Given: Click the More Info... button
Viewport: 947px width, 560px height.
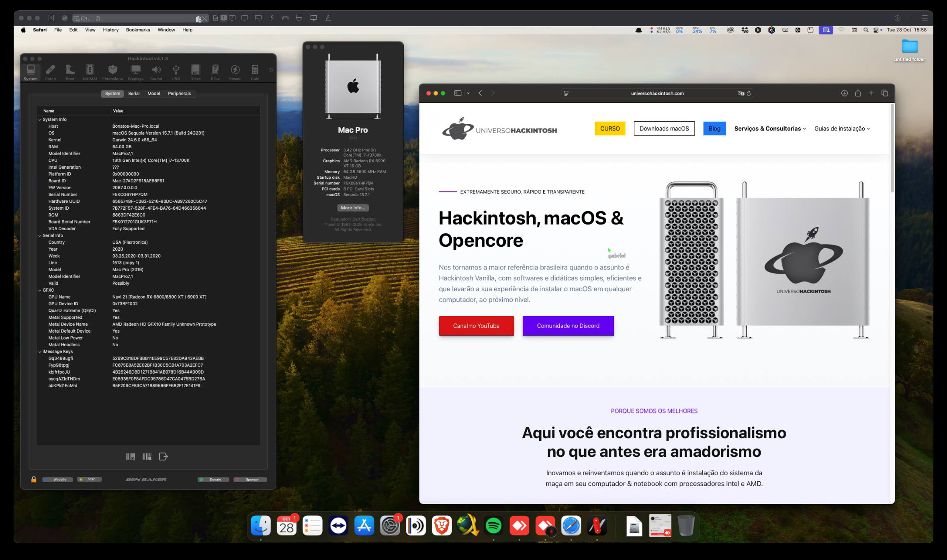Looking at the screenshot, I should tap(353, 208).
